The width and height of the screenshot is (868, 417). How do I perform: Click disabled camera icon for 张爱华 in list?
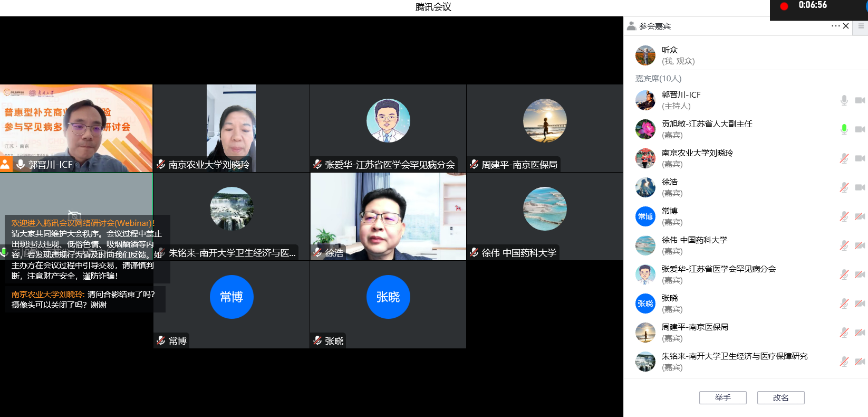[x=860, y=274]
